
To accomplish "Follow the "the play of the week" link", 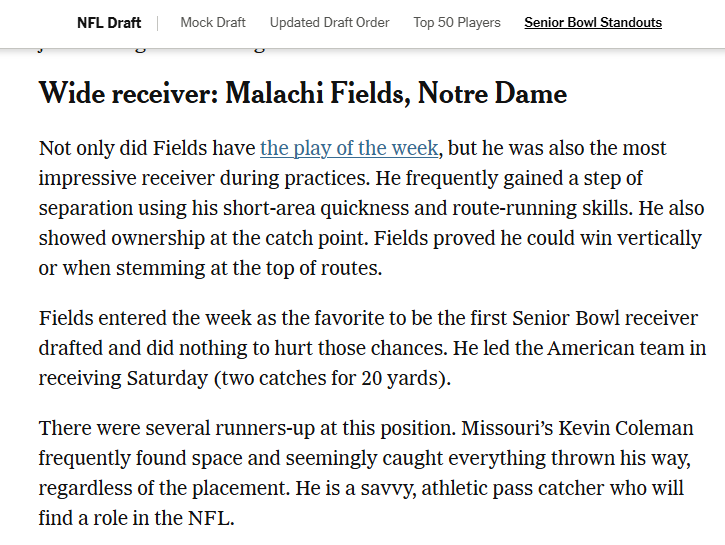I will 349,148.
